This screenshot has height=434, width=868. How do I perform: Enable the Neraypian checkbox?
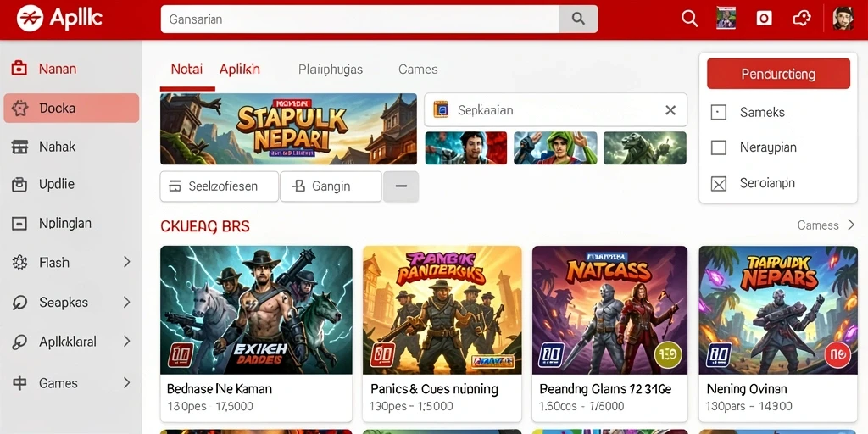point(719,147)
